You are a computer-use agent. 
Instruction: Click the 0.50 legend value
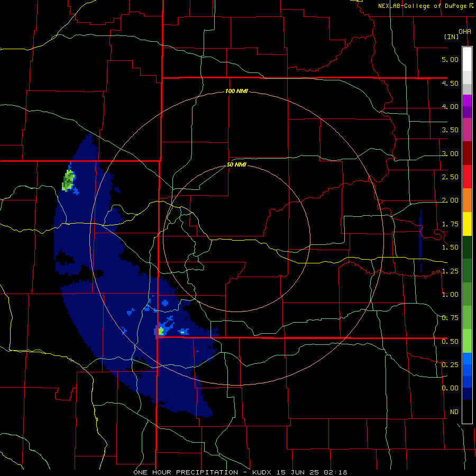(450, 342)
